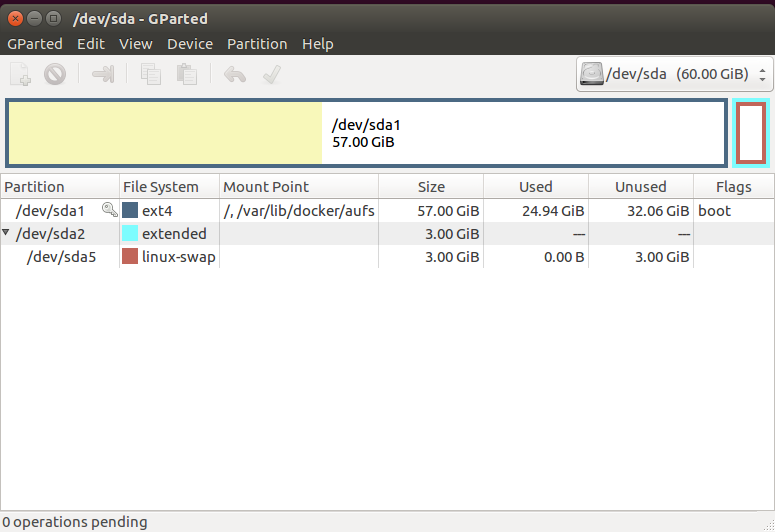Click the window resize grip in corner
The image size is (775, 532).
pyautogui.click(x=769, y=526)
